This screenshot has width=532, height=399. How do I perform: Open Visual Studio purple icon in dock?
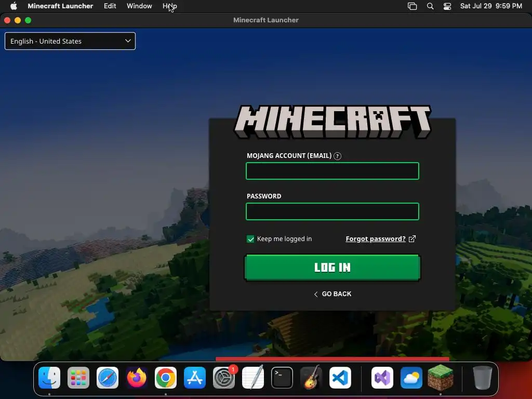coord(382,378)
